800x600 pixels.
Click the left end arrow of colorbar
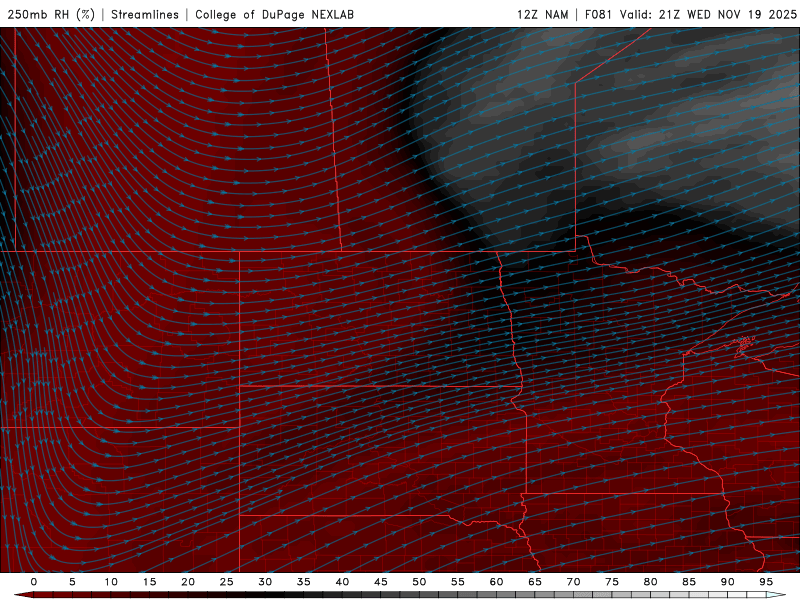[23, 595]
